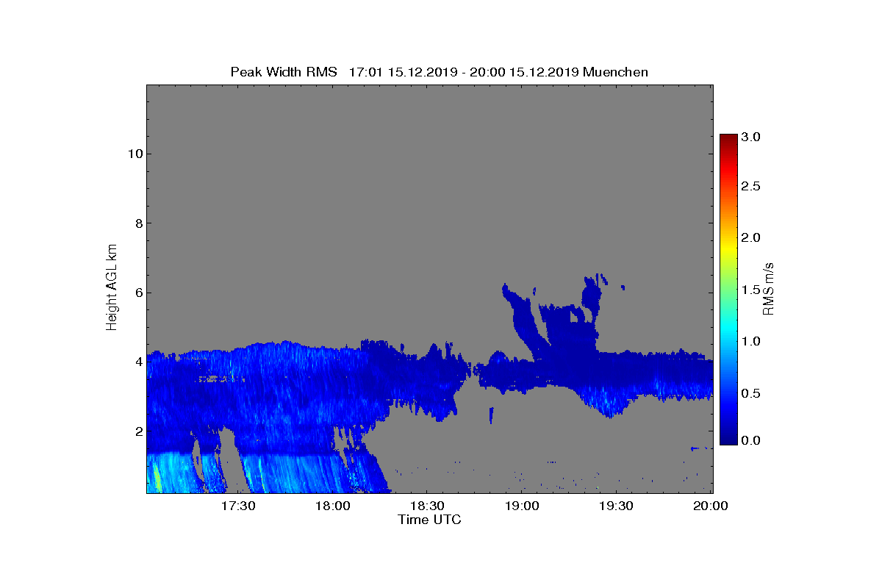Screen dimensions: 882x588
Task: Click the dark red top of colorbar
Action: [x=728, y=138]
